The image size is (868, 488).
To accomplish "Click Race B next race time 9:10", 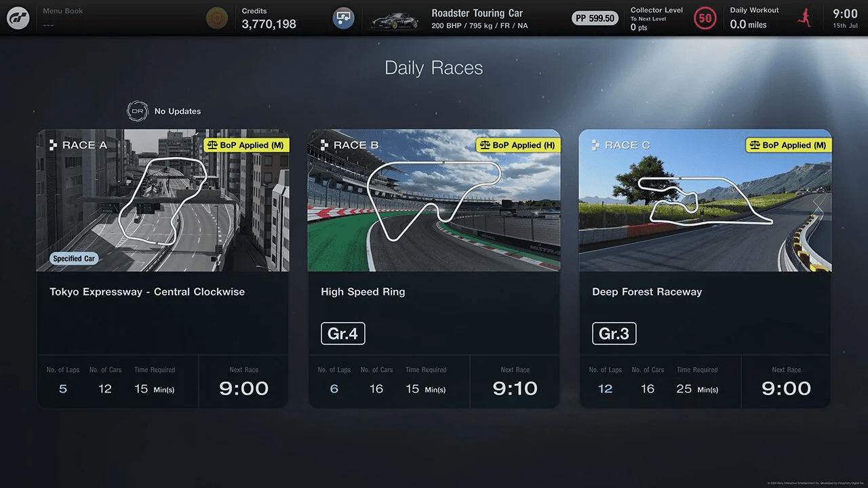I will coord(515,388).
